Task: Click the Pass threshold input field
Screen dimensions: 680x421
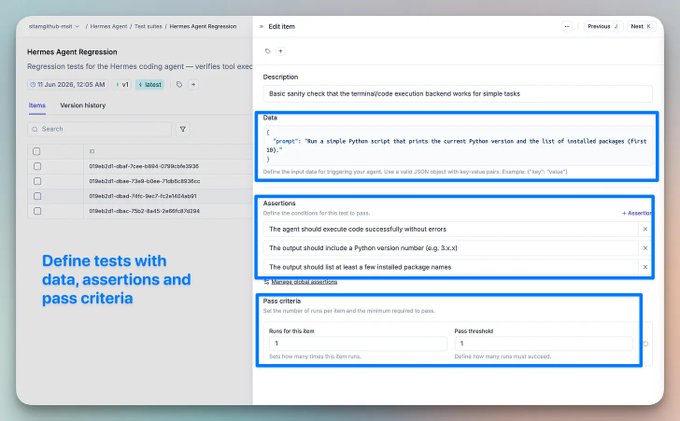Action: coord(543,343)
